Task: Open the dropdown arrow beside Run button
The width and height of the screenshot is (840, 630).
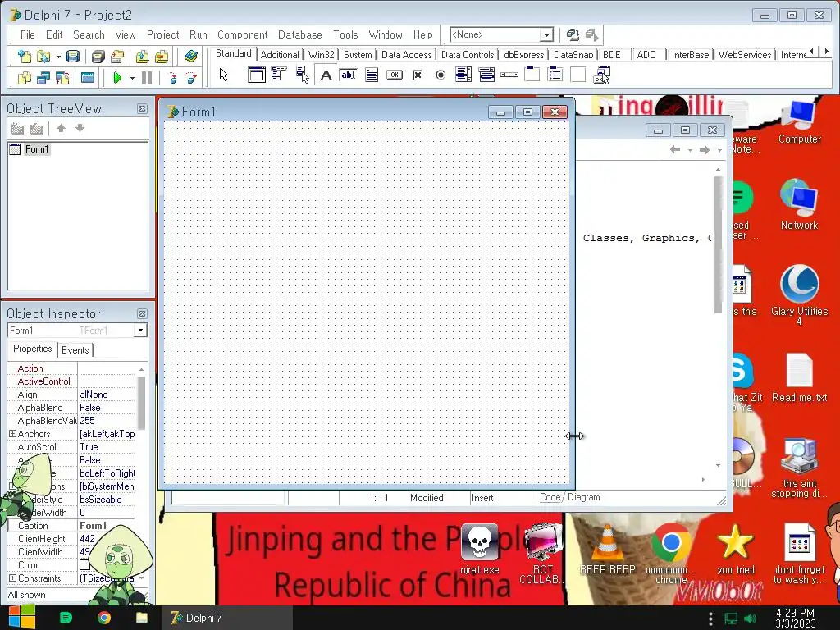Action: (132, 78)
